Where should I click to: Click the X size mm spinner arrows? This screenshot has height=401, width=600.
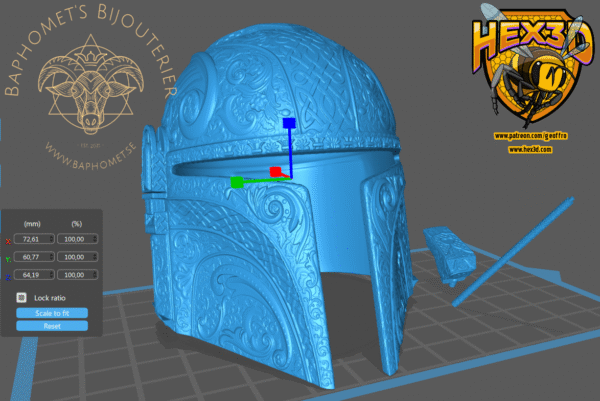tap(52, 240)
